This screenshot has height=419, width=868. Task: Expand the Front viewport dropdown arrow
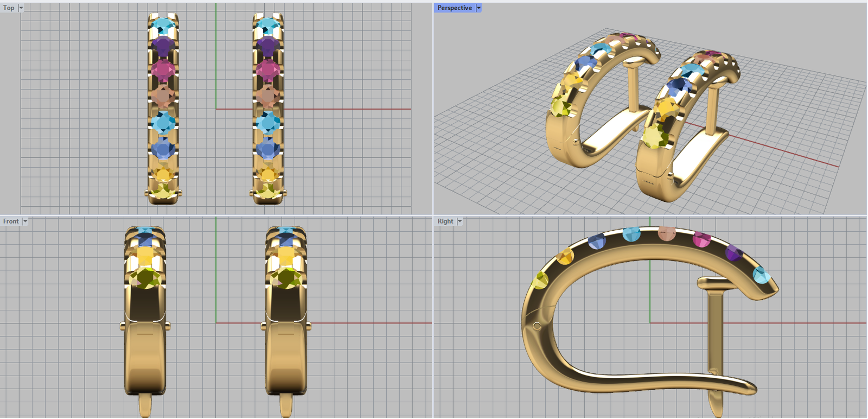point(25,221)
